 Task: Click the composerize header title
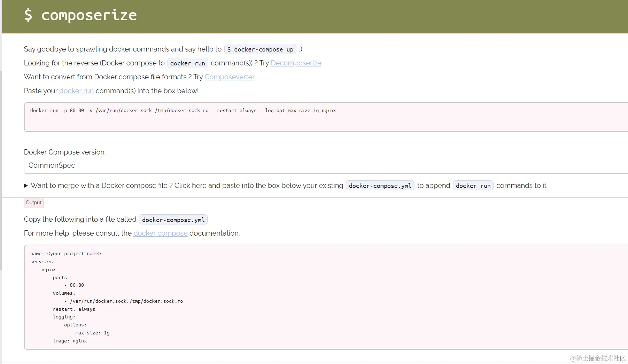click(x=80, y=15)
